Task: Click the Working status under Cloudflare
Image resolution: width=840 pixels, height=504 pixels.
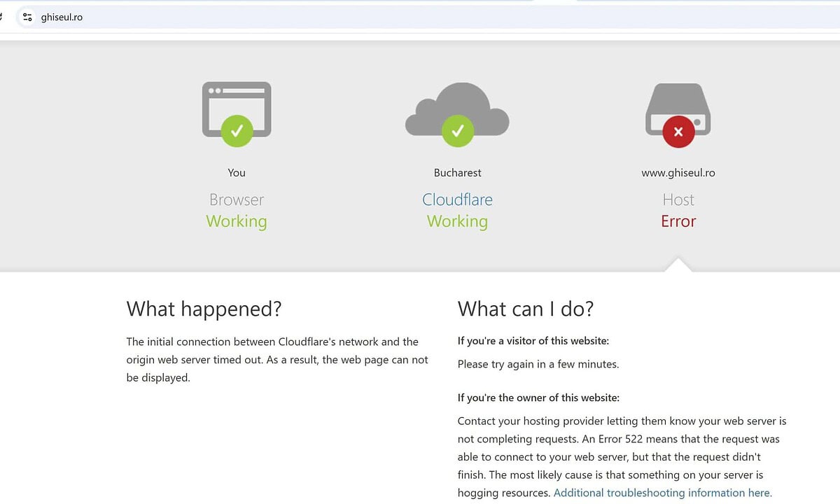Action: point(457,221)
